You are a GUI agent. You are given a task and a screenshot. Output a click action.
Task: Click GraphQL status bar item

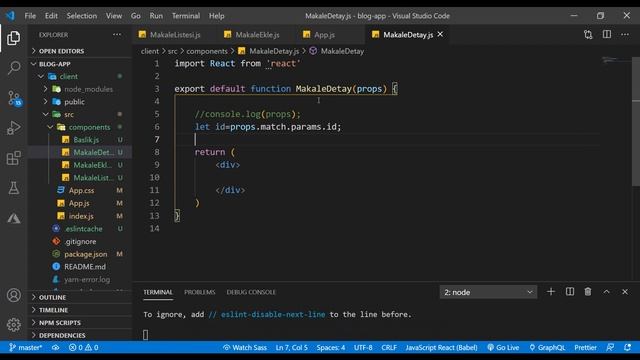pos(547,347)
